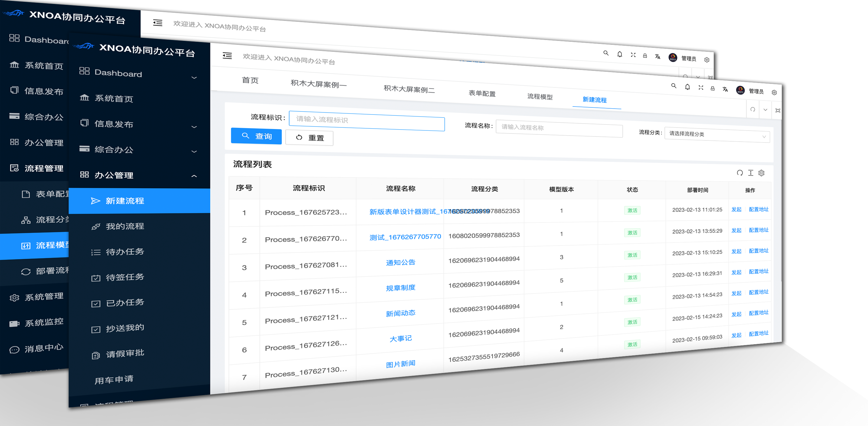Switch to 流程模型 tab
Viewport: 868px width, 426px height.
point(540,97)
